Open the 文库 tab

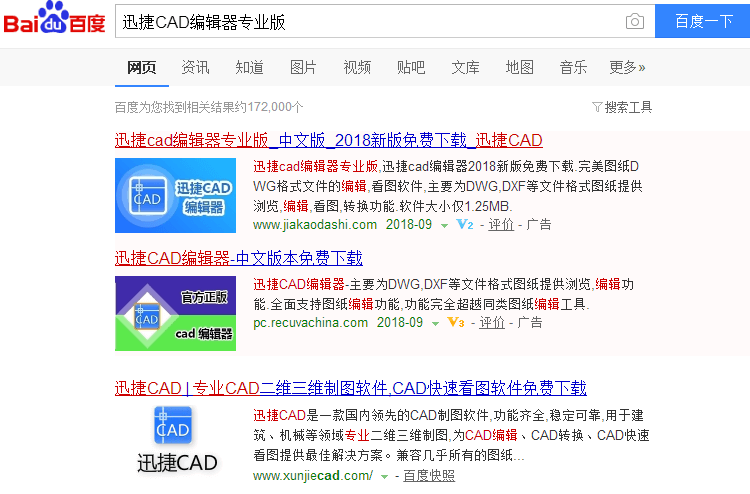click(x=465, y=67)
